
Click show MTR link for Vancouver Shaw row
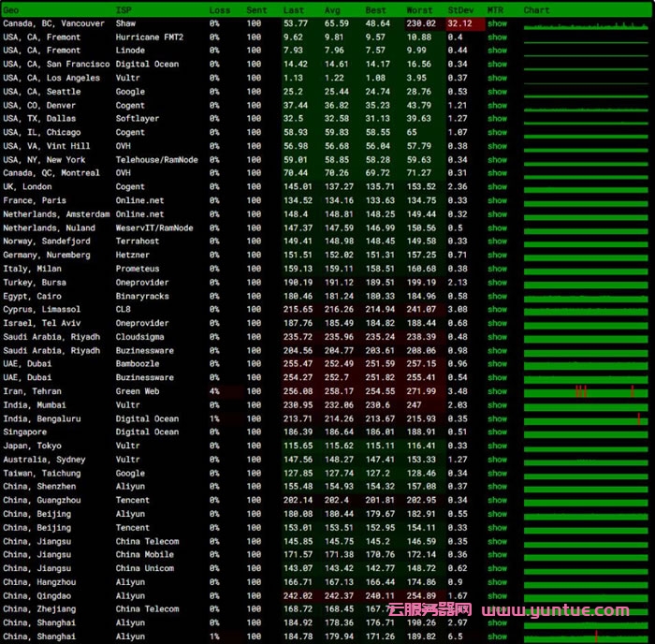[497, 23]
